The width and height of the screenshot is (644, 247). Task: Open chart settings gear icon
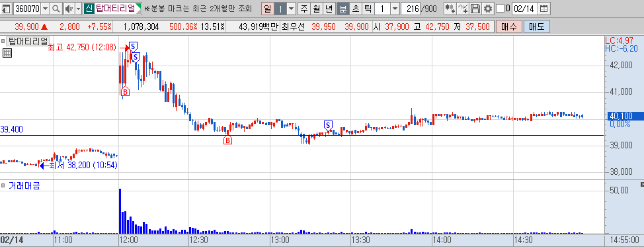[487, 8]
